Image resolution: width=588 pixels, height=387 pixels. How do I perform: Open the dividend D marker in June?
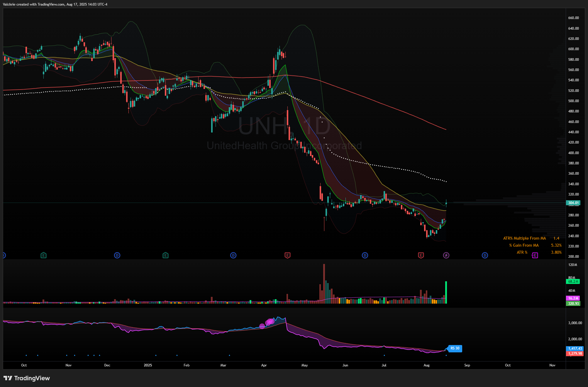pos(365,255)
